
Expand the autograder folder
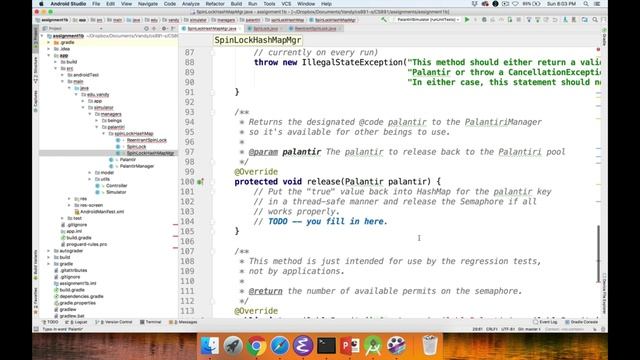pyautogui.click(x=49, y=251)
